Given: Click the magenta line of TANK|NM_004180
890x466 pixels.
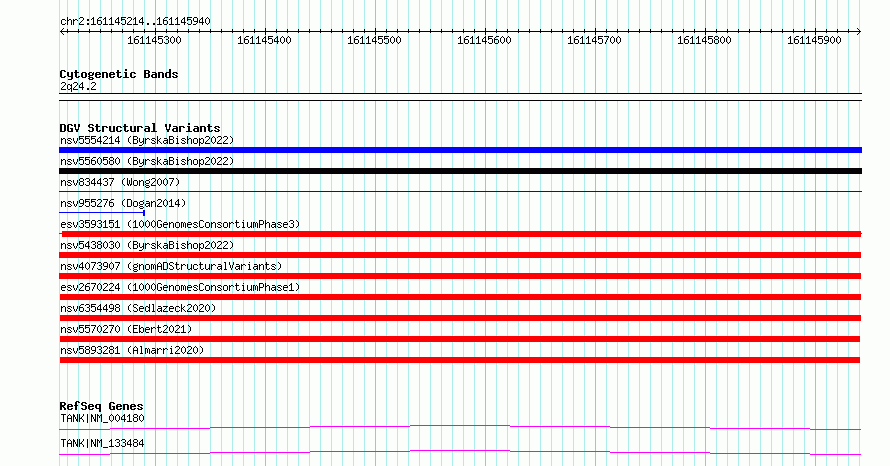Looking at the screenshot, I should point(460,427).
